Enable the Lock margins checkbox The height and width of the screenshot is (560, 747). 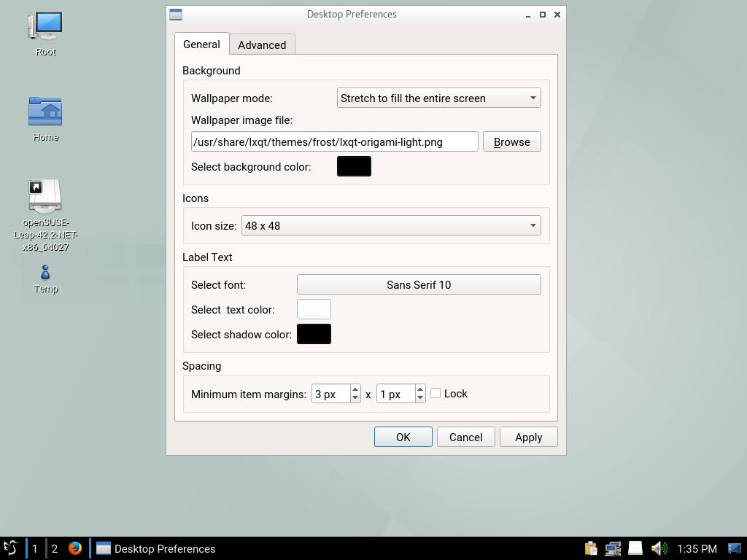436,394
